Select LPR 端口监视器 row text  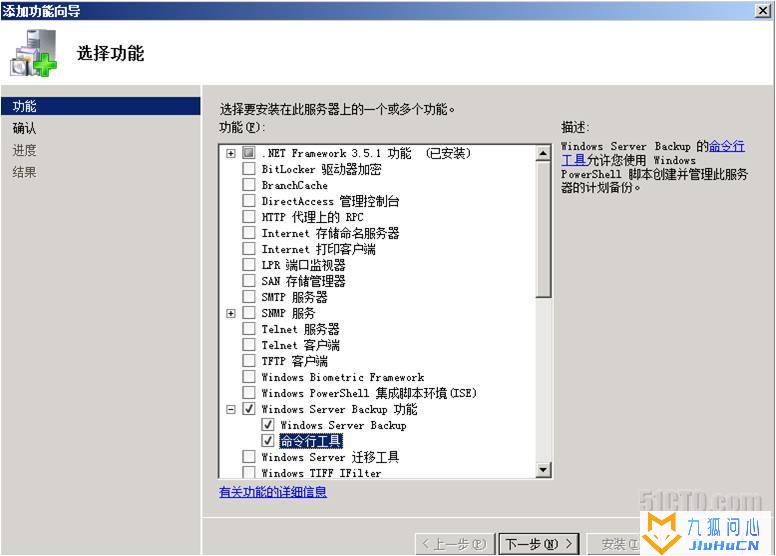pyautogui.click(x=303, y=265)
